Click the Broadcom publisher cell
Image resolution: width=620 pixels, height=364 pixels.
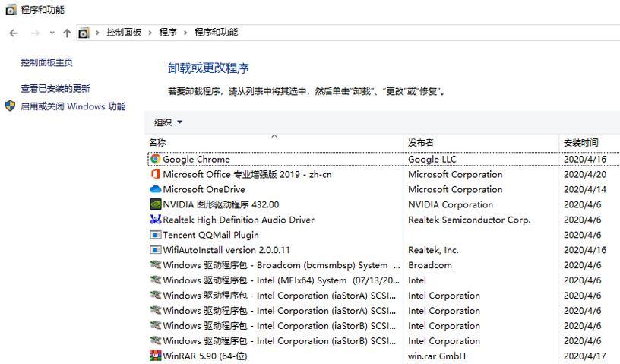pos(430,265)
